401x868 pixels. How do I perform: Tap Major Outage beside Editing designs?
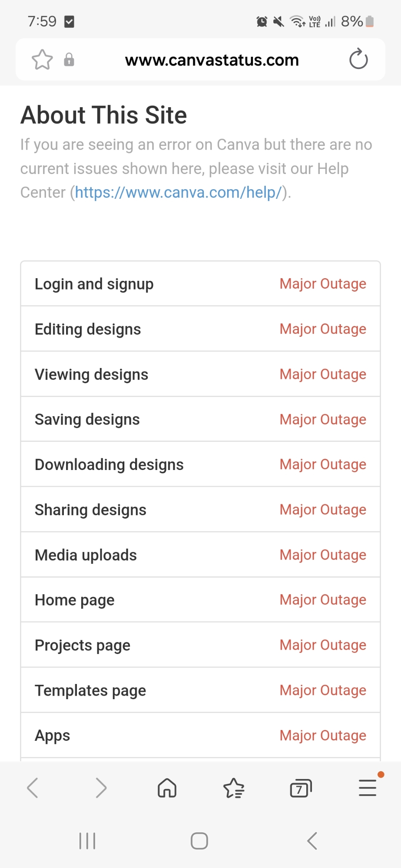(x=323, y=329)
